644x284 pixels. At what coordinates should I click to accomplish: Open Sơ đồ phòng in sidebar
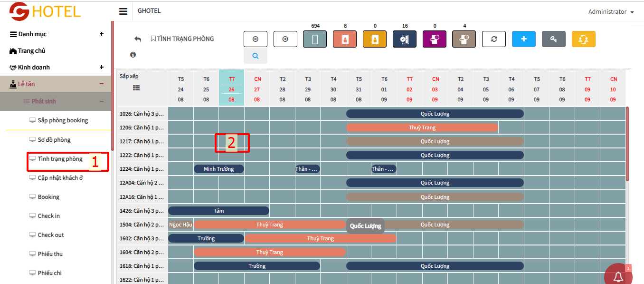click(x=54, y=140)
